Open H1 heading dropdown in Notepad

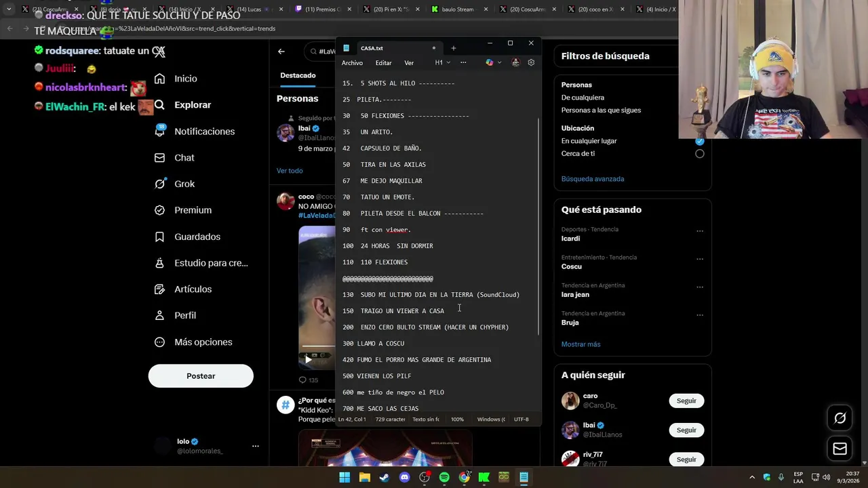(442, 62)
